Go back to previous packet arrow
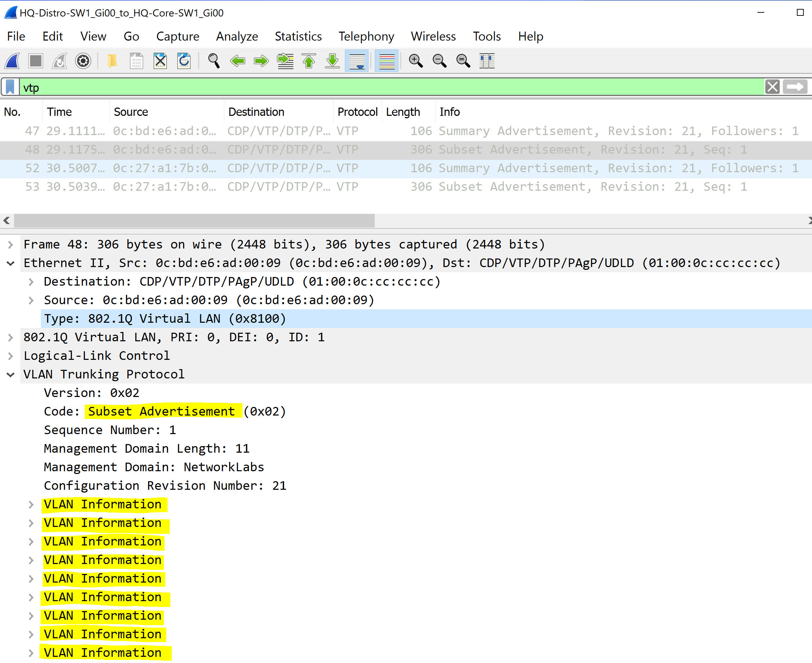The height and width of the screenshot is (663, 812). coord(238,61)
